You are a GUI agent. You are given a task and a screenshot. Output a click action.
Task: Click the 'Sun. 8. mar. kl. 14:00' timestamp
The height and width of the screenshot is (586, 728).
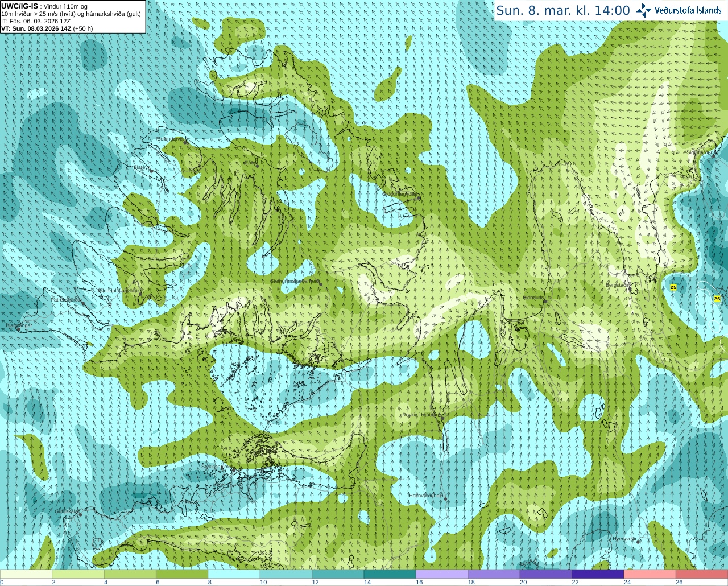coord(563,10)
